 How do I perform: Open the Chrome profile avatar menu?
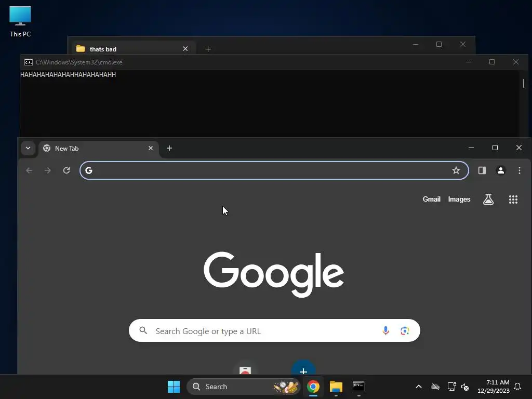pyautogui.click(x=501, y=170)
